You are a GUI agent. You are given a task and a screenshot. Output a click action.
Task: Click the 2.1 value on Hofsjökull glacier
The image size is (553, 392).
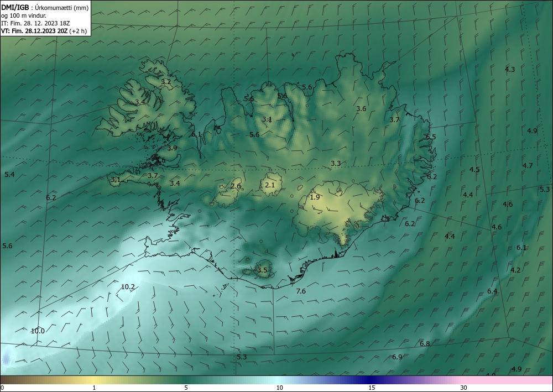270,185
